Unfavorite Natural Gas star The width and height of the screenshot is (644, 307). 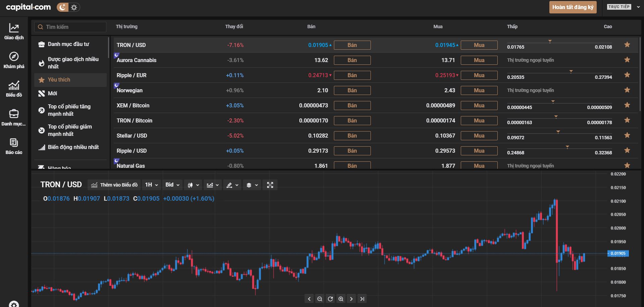click(x=627, y=165)
